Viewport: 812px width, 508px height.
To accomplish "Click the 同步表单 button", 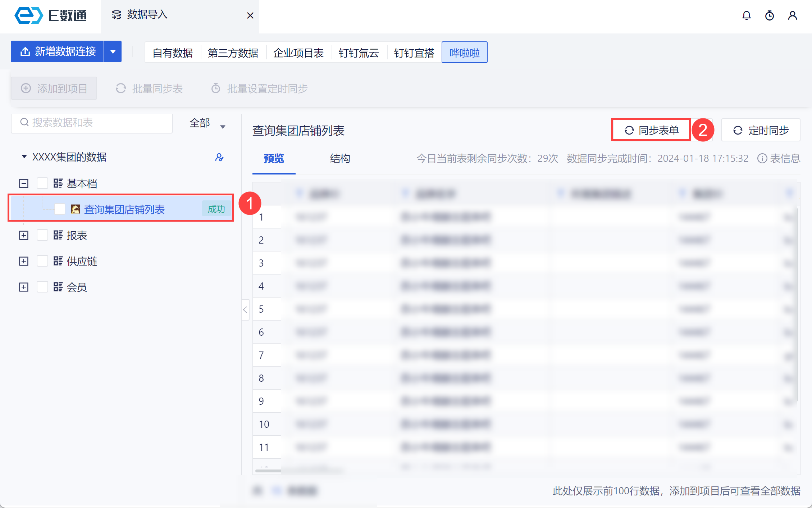I will point(651,130).
